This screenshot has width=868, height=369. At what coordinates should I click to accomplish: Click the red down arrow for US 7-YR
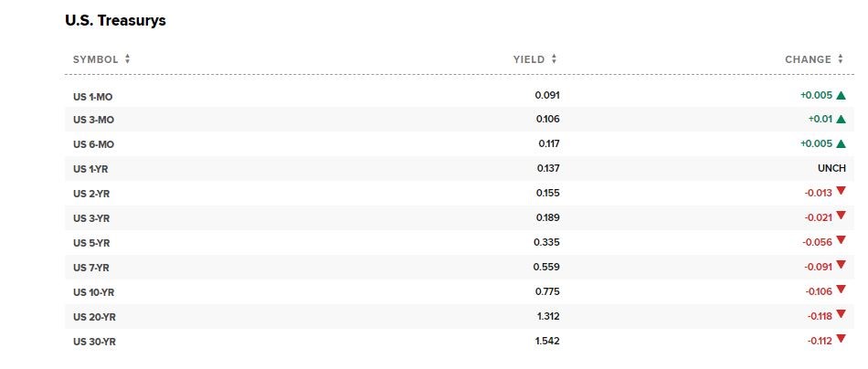click(841, 267)
